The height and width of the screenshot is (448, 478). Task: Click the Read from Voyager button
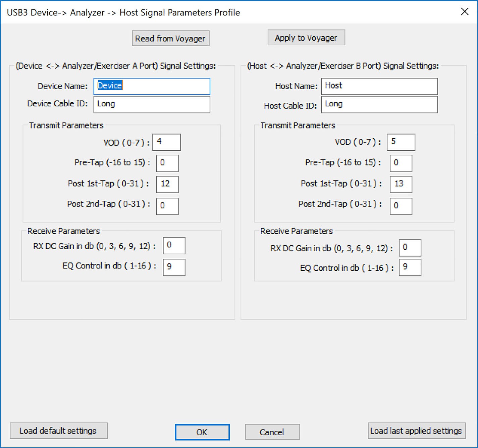[x=171, y=38]
